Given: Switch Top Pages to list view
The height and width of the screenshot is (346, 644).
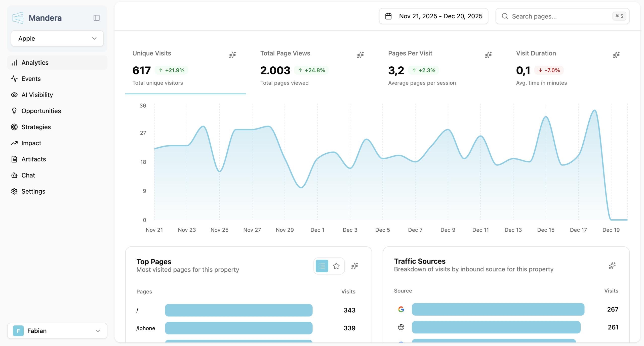Looking at the screenshot, I should (322, 266).
